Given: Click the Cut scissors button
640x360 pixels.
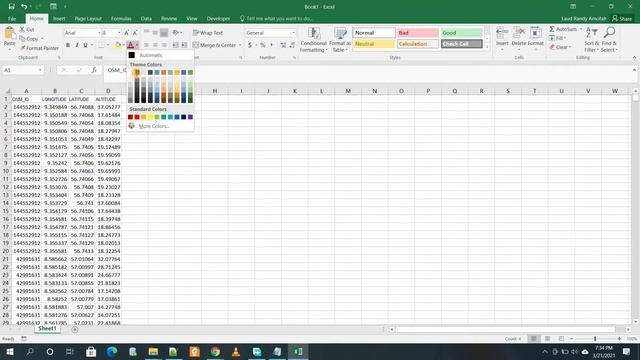Looking at the screenshot, I should (x=27, y=29).
